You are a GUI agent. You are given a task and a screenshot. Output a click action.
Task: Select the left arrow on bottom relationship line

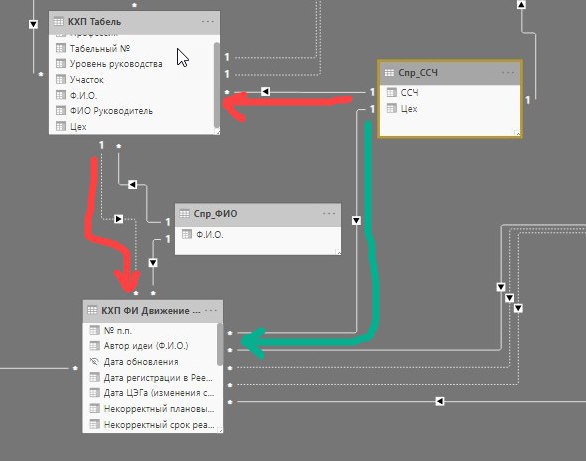pyautogui.click(x=440, y=401)
